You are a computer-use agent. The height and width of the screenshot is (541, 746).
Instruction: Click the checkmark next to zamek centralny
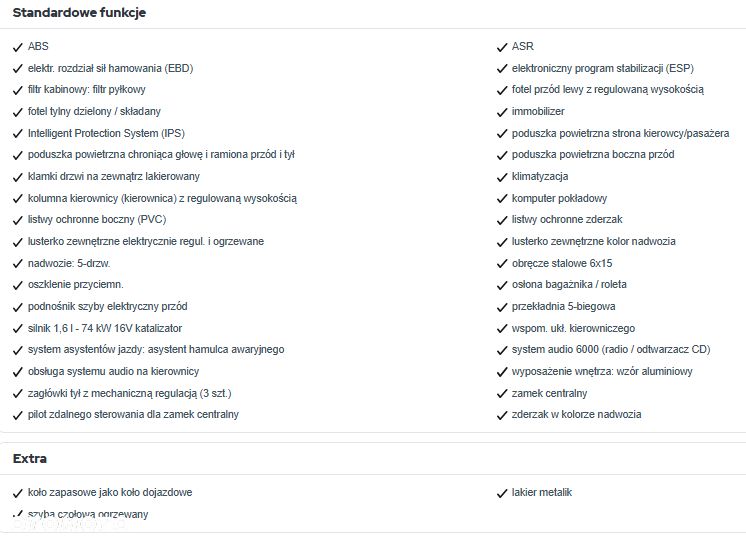[x=503, y=393]
